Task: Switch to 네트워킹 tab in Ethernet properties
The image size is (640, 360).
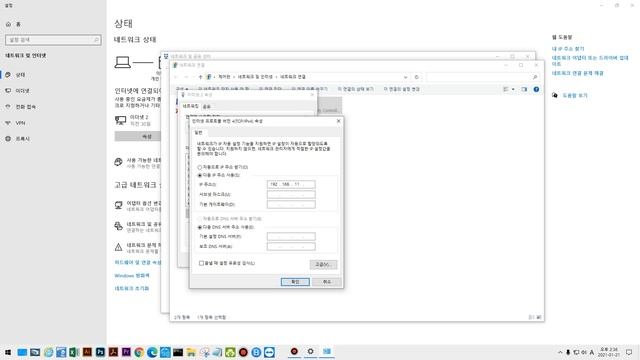Action: [190, 106]
